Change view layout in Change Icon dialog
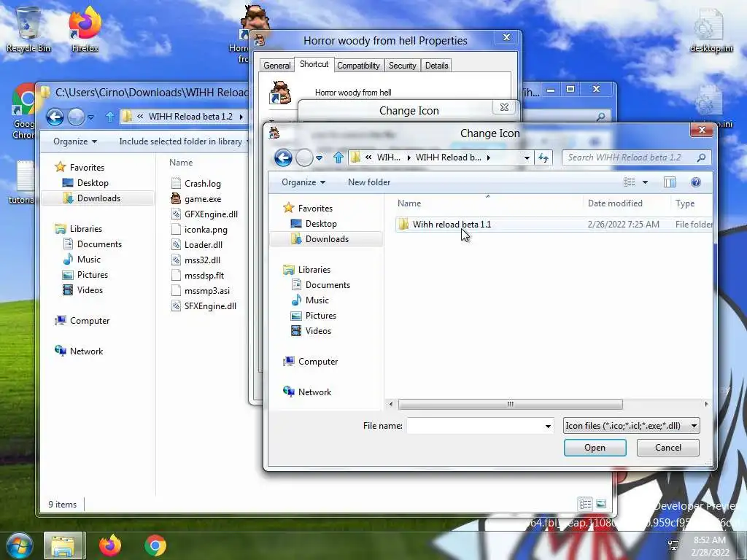This screenshot has height=560, width=747. [x=630, y=182]
